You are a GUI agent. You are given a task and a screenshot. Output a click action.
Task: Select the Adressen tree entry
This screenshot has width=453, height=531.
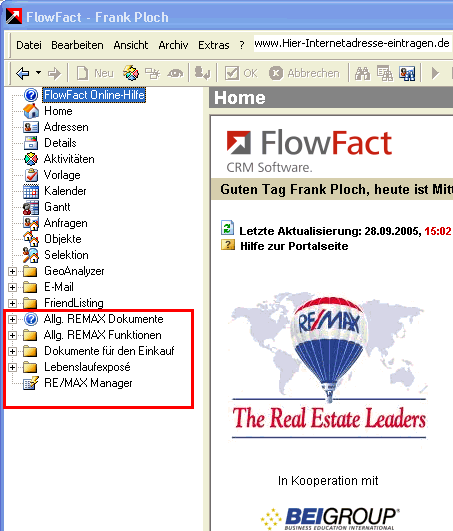pyautogui.click(x=66, y=127)
